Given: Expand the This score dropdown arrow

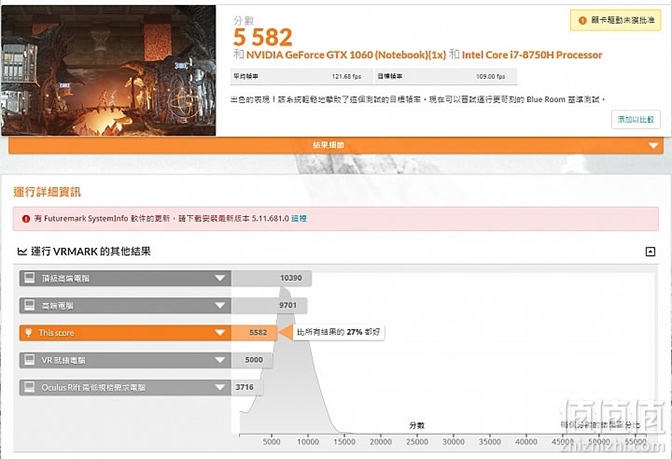Looking at the screenshot, I should coord(220,333).
